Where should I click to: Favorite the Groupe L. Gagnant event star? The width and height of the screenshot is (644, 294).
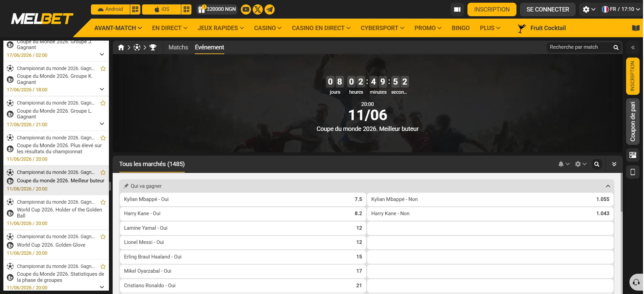tap(103, 103)
